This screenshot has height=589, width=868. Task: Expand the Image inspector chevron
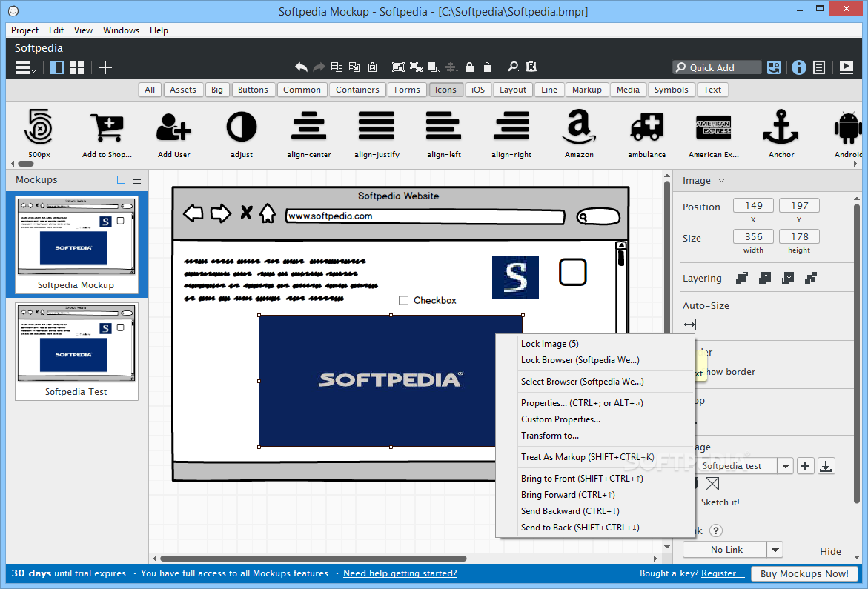tap(721, 180)
